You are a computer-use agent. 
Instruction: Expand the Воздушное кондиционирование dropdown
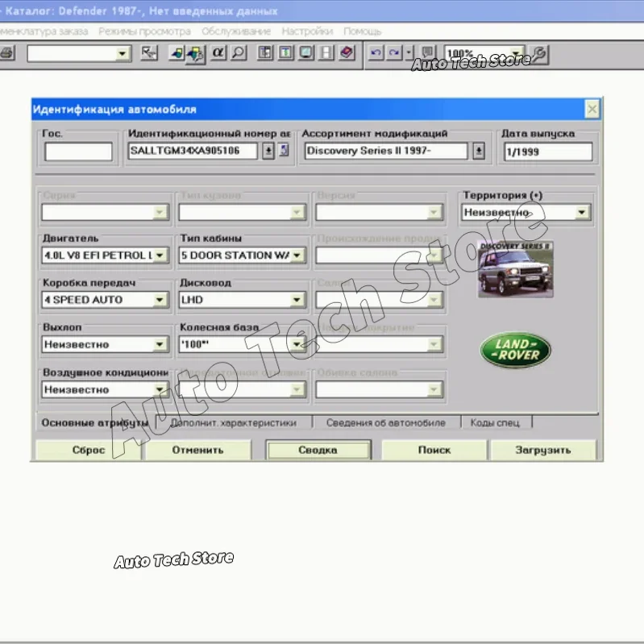pos(160,389)
